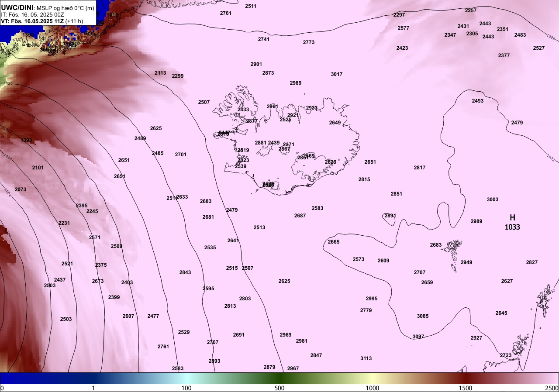Click the value 2707 south of the Faroes
Viewport: 559px width, 392px height.
click(x=420, y=272)
